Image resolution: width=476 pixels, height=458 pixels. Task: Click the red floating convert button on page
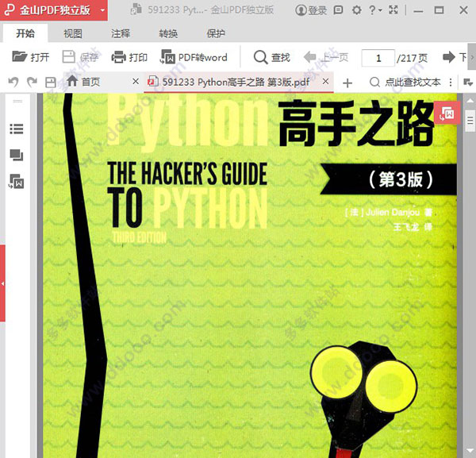coord(447,113)
